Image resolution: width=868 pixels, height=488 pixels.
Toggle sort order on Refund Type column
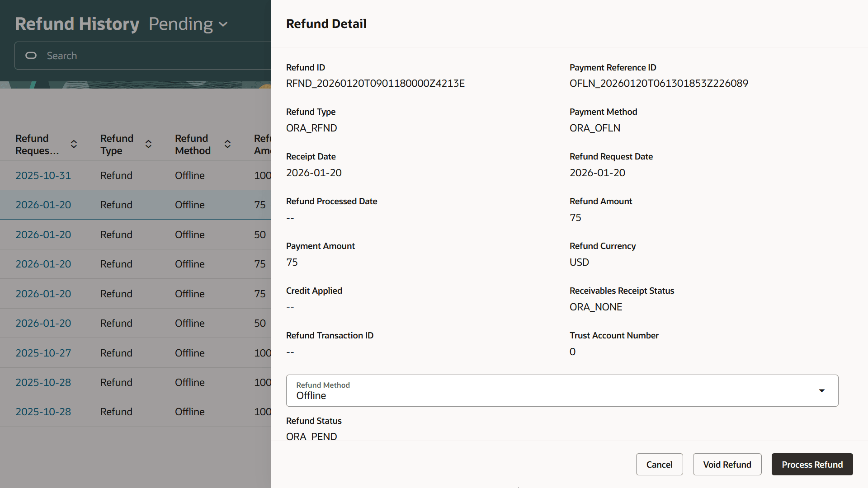(148, 144)
